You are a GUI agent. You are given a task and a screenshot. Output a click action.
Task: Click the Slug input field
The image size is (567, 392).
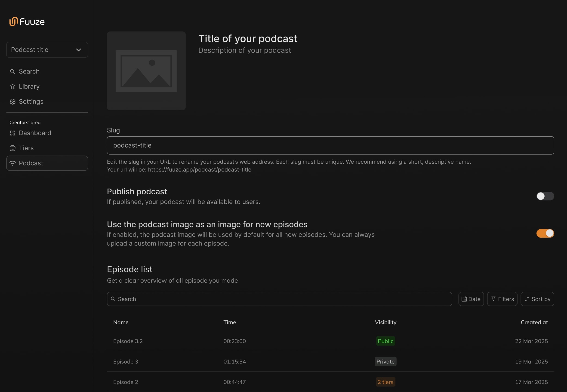point(330,146)
